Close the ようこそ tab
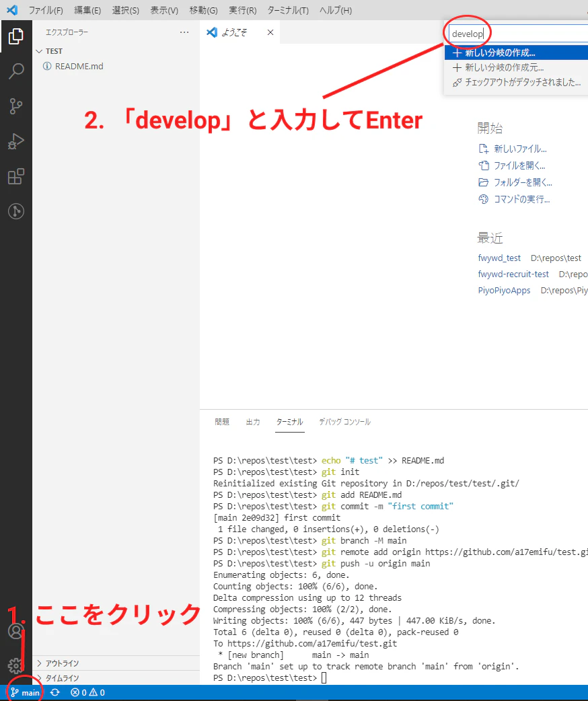 [x=270, y=32]
